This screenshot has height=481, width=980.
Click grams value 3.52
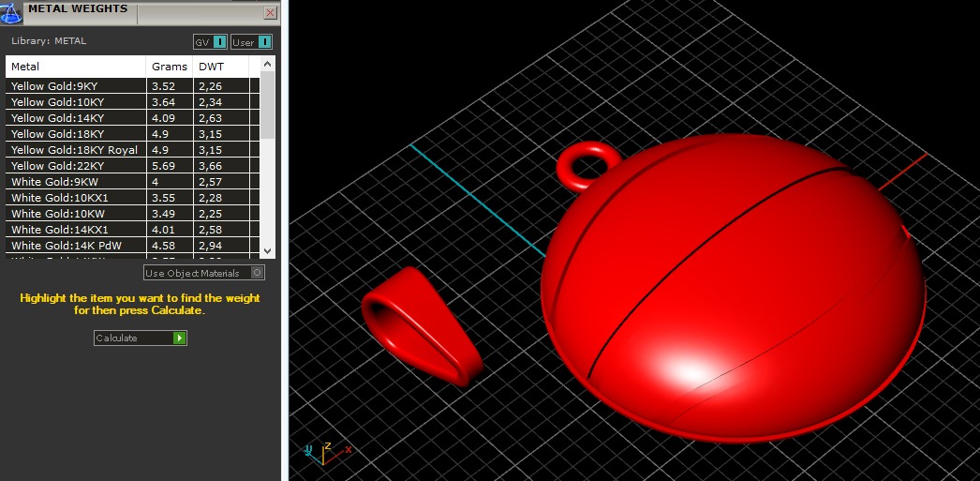(x=164, y=86)
